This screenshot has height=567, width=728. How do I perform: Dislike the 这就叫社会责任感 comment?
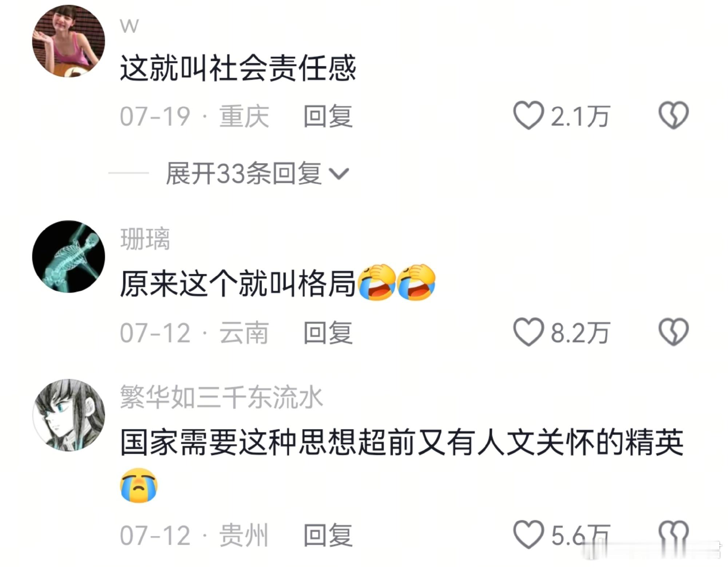[x=673, y=115]
